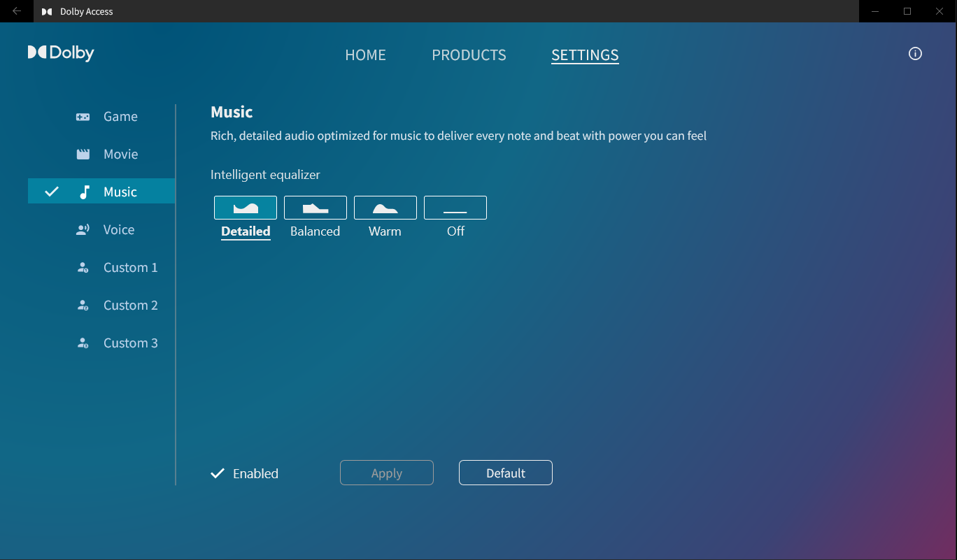Click the Custom 2 label
957x560 pixels.
tap(131, 306)
